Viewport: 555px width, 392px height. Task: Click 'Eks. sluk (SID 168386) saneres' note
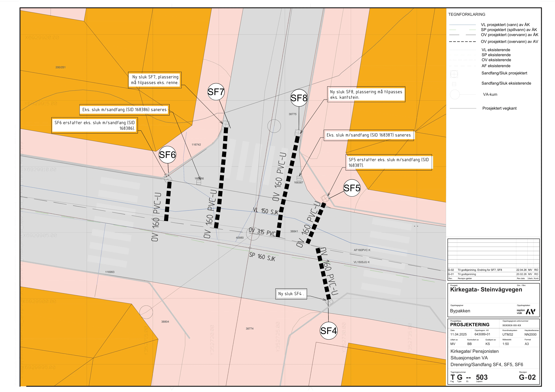click(x=124, y=110)
